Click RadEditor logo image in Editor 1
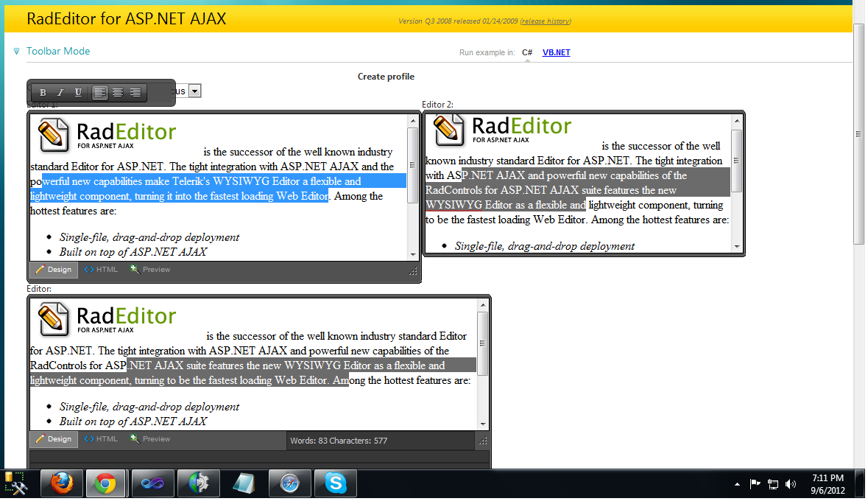Viewport: 868px width, 504px height. 107,135
